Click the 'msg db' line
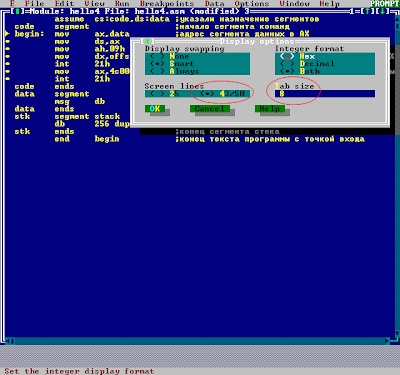400x375 pixels. 80,101
